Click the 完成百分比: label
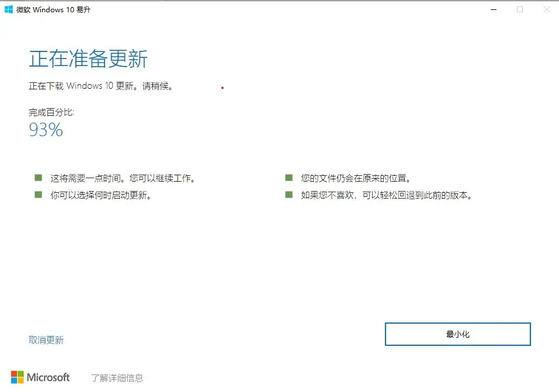 point(51,112)
